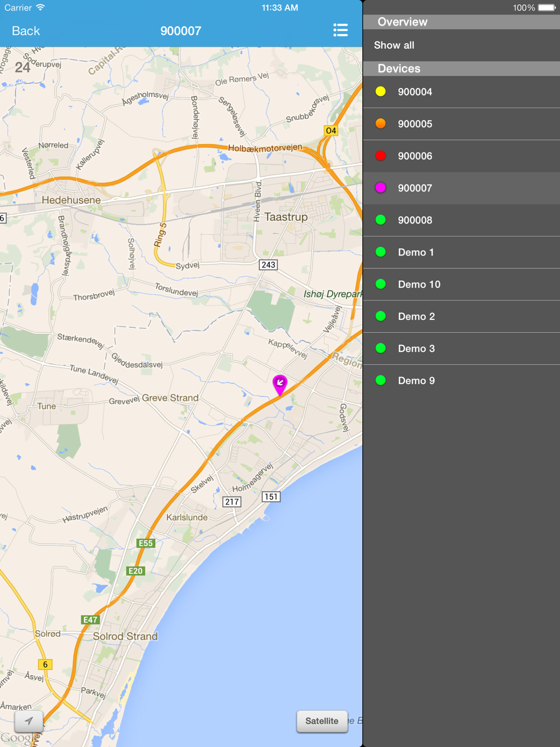Viewport: 560px width, 747px height.
Task: Click the Karlslunde map label
Action: (x=186, y=517)
